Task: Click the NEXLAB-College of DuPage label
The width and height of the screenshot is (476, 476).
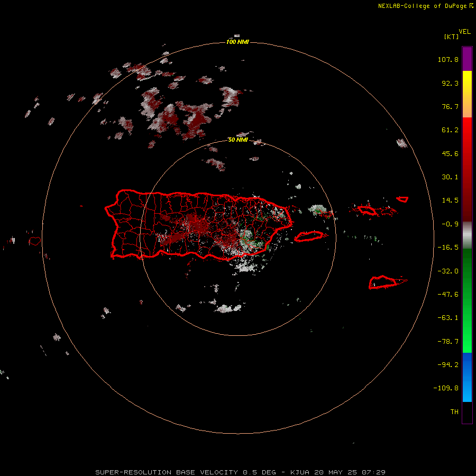Action: coord(425,6)
